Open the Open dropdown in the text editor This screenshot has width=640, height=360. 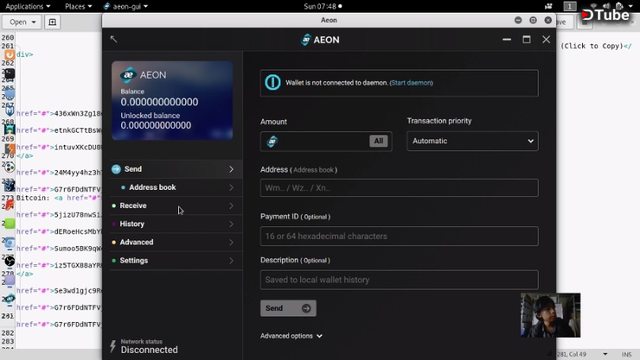(22, 22)
